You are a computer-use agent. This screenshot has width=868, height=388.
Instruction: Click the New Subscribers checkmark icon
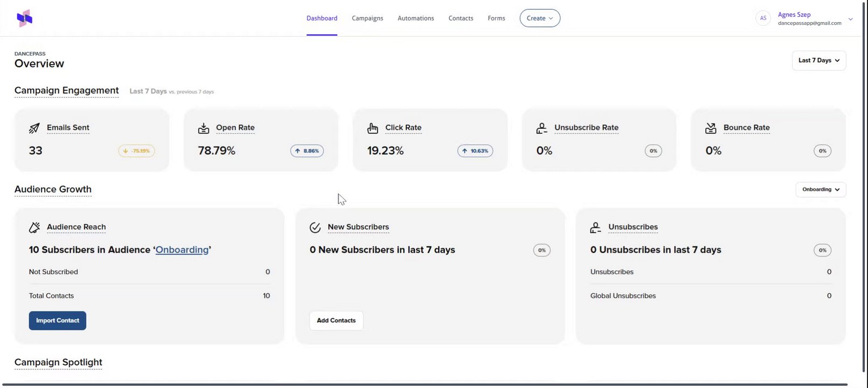tap(315, 227)
